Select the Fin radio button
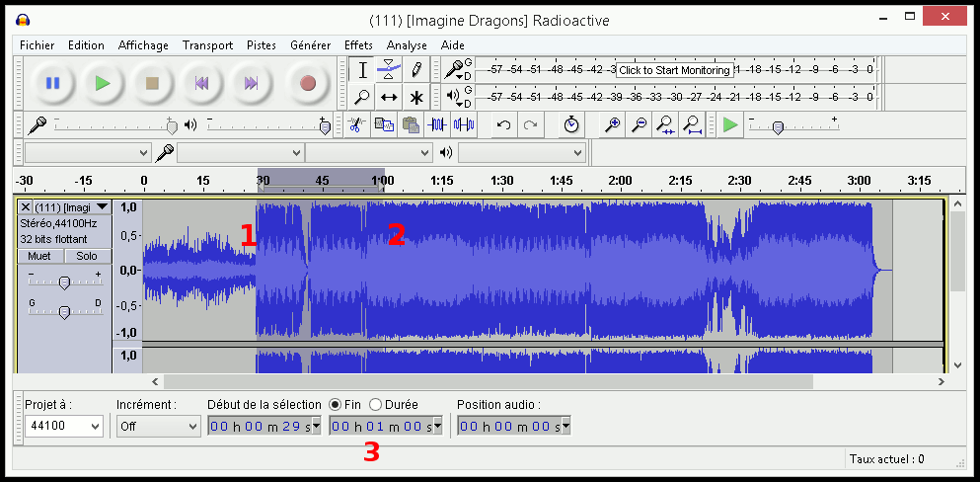The width and height of the screenshot is (980, 482). (335, 405)
